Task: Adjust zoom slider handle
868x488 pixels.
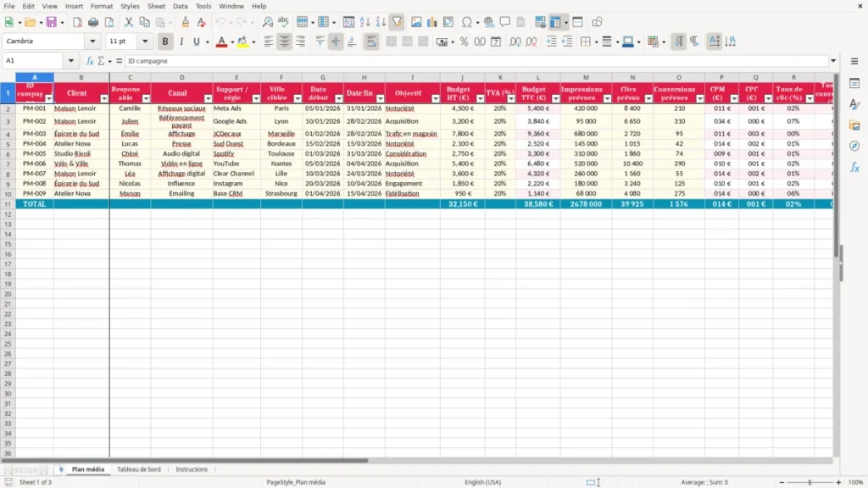Action: (810, 482)
